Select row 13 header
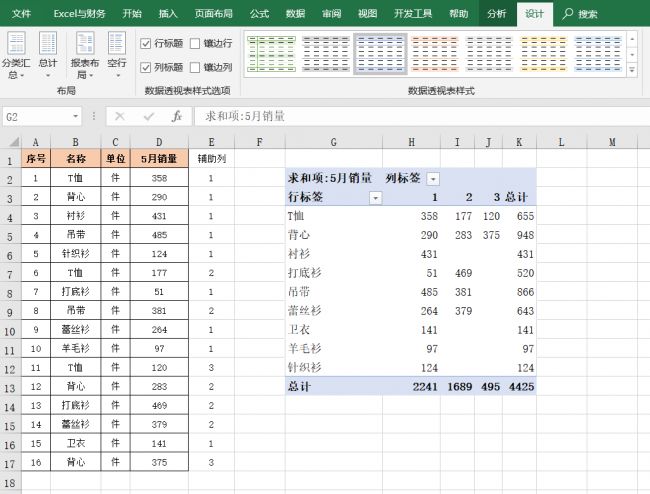This screenshot has width=650, height=494. coord(10,388)
